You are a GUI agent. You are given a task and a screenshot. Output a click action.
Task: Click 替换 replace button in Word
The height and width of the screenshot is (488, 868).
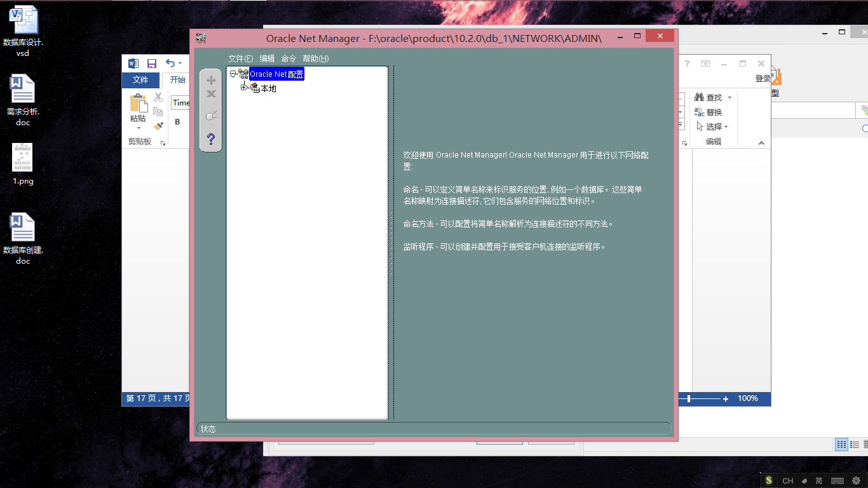click(x=708, y=112)
